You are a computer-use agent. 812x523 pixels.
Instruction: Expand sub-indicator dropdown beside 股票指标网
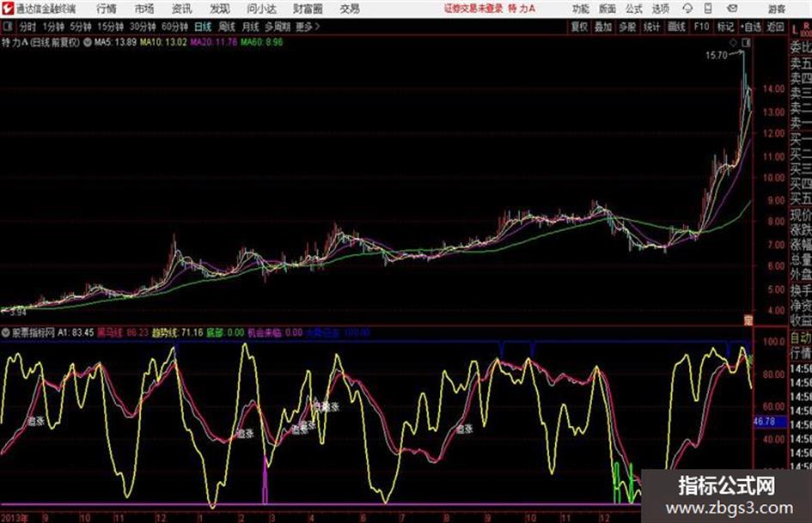[x=6, y=332]
